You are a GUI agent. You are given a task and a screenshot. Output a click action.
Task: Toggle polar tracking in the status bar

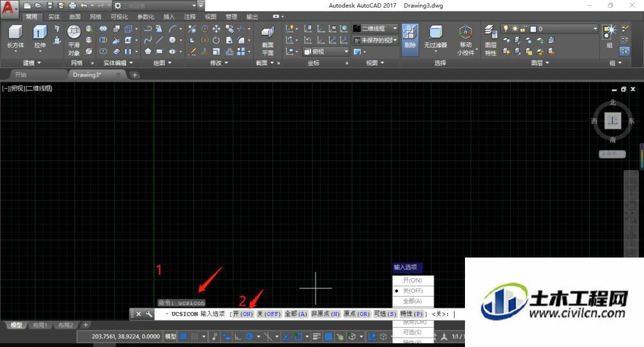click(249, 336)
